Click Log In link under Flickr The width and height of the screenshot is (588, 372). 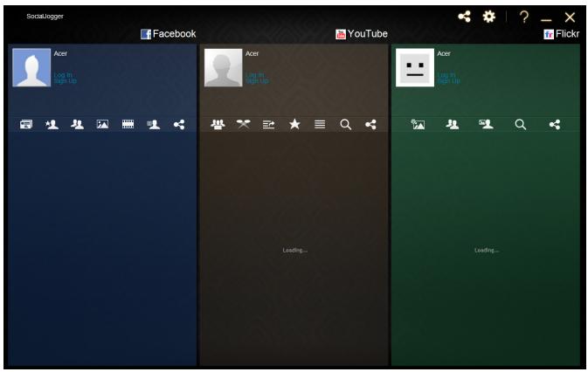pos(446,75)
